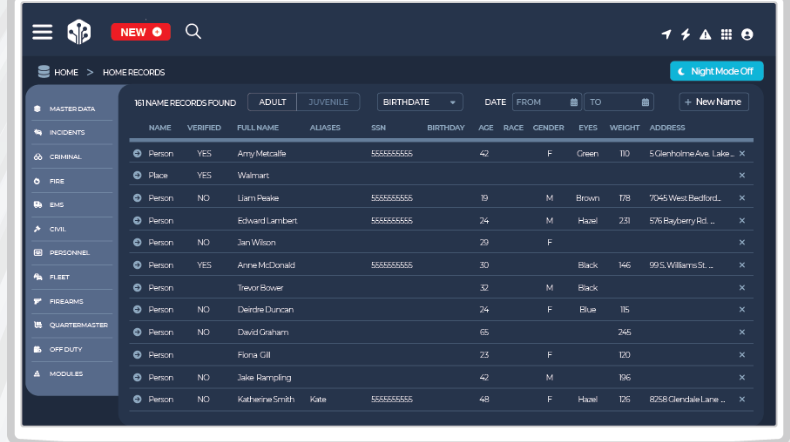Screen dimensions: 790x442
Task: Open the search magnifier
Action: coord(193,32)
